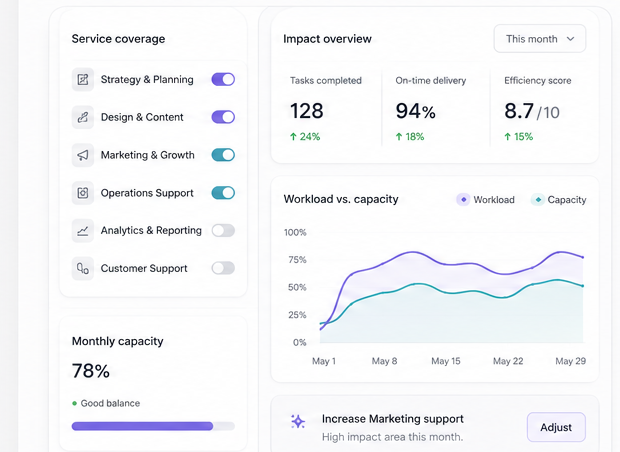Click the Customer Support icon

click(x=83, y=269)
